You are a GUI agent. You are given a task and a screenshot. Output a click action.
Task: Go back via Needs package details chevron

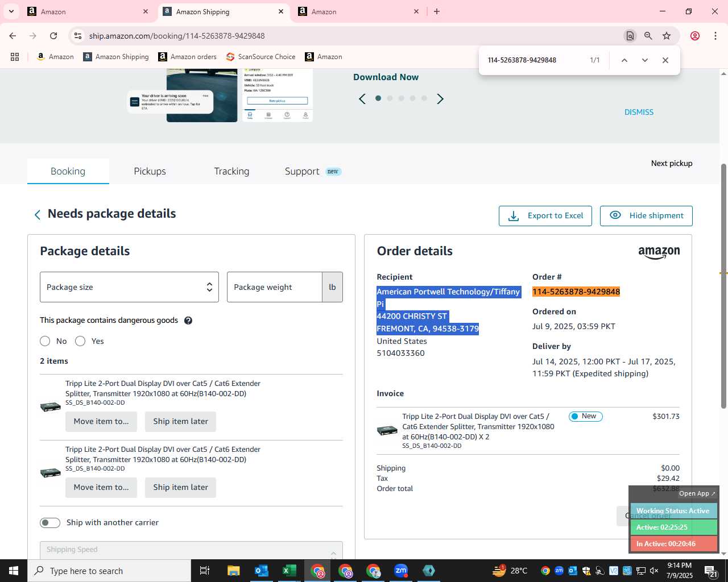[x=38, y=214]
